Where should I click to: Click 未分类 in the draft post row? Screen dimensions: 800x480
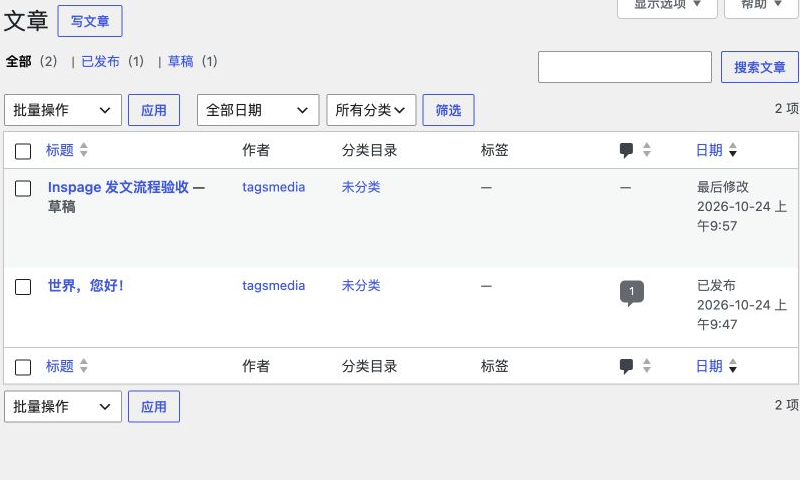click(361, 187)
